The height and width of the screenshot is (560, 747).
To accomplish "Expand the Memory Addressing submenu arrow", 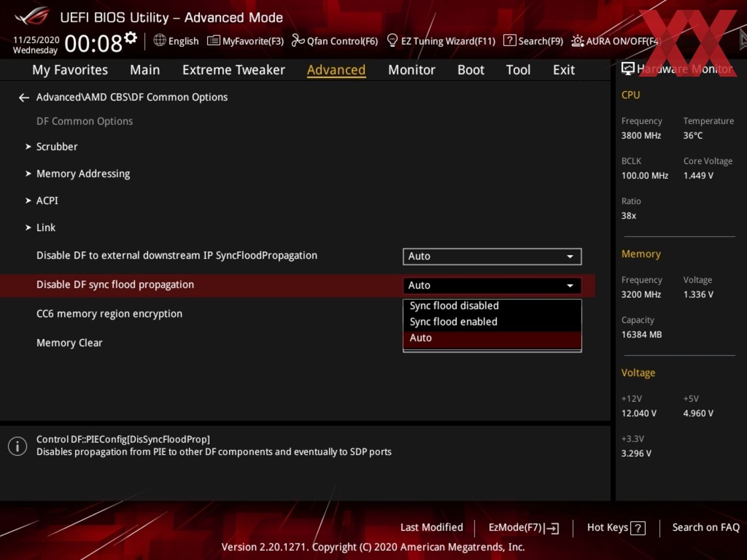I will point(28,173).
